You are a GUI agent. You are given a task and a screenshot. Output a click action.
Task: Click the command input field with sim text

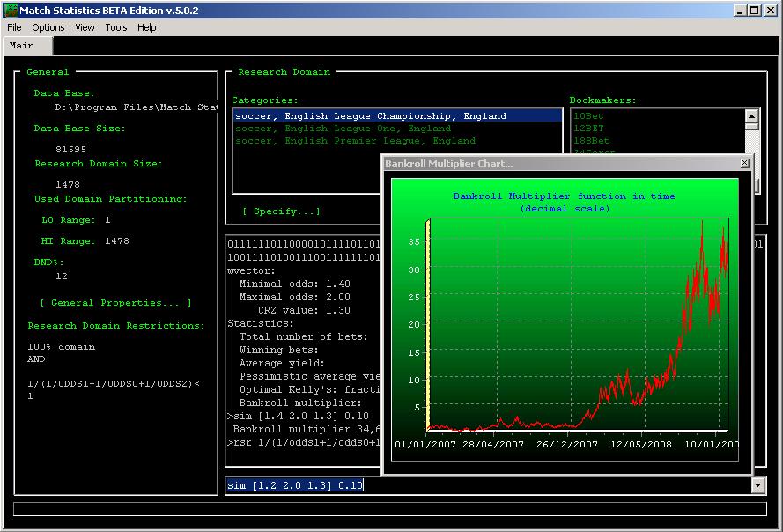click(x=488, y=485)
